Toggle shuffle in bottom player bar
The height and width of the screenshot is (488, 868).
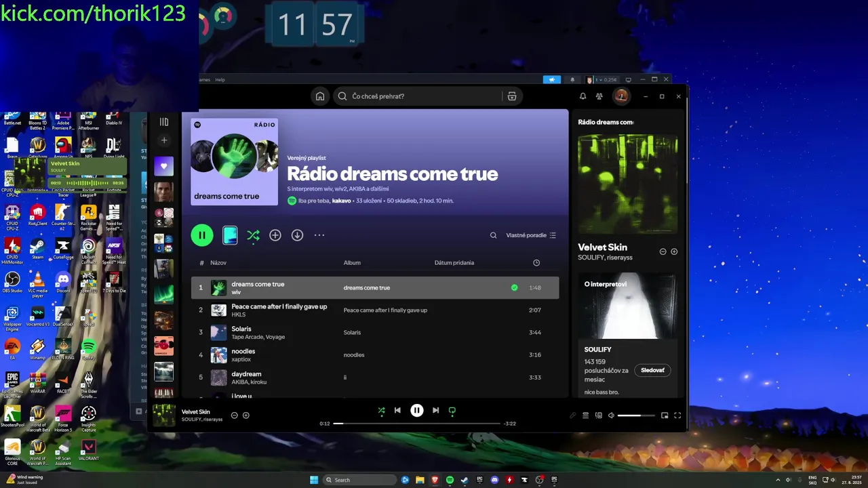(381, 410)
